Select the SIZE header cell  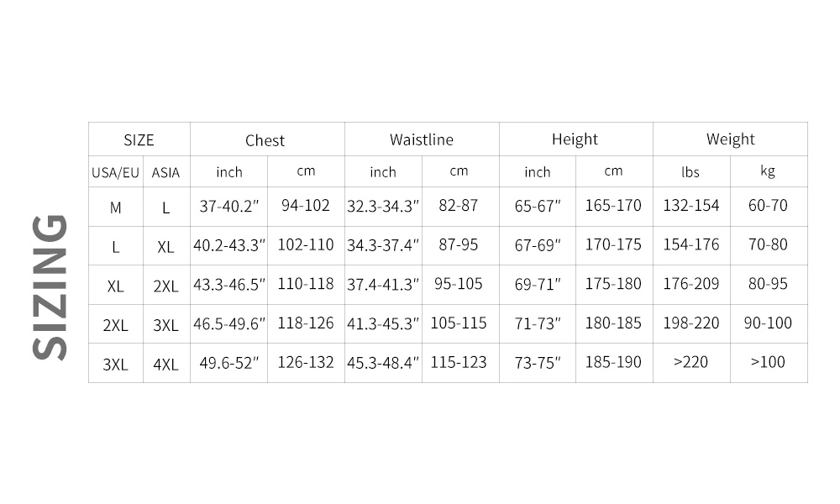139,140
